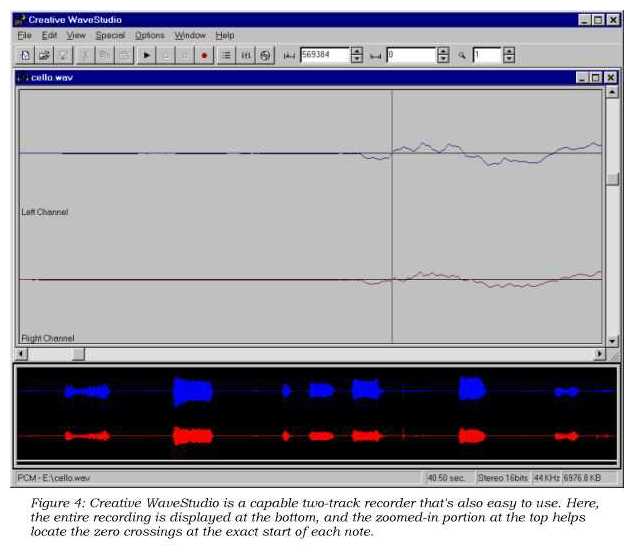This screenshot has height=556, width=634.
Task: Click the Creative WaveStudio title bar icon
Action: 20,20
